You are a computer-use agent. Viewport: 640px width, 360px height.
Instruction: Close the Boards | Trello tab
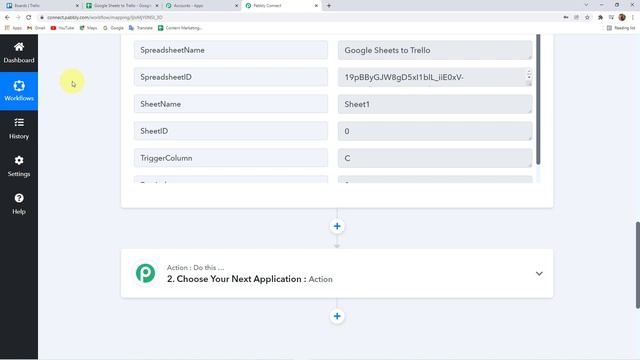[x=77, y=6]
